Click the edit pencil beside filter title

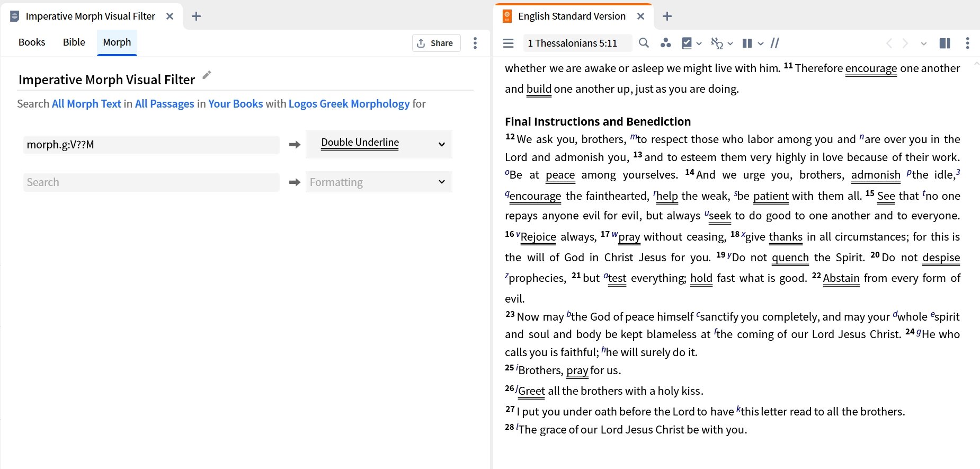[x=207, y=75]
